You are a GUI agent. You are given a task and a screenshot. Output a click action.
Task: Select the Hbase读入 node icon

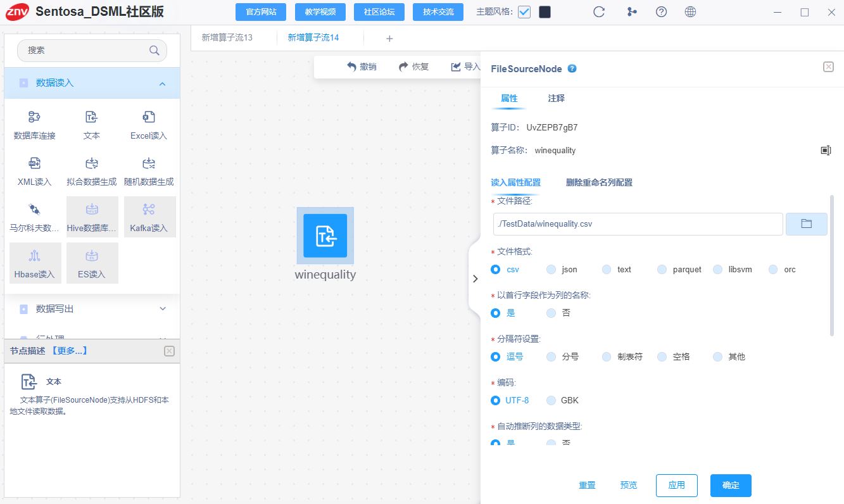(35, 256)
